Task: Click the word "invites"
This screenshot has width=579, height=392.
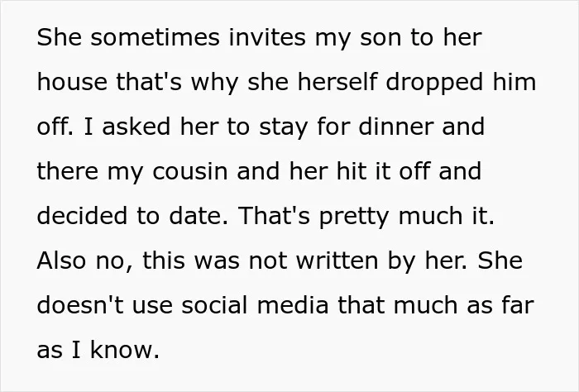Action: point(267,37)
